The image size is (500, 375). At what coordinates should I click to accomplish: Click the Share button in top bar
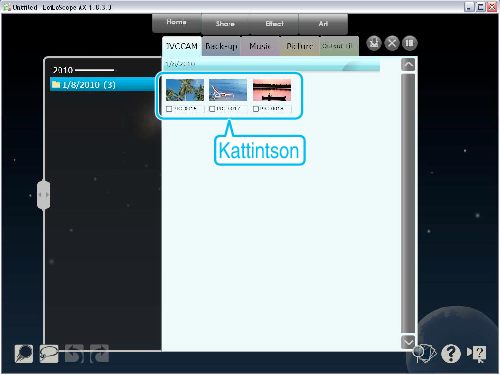click(x=225, y=24)
